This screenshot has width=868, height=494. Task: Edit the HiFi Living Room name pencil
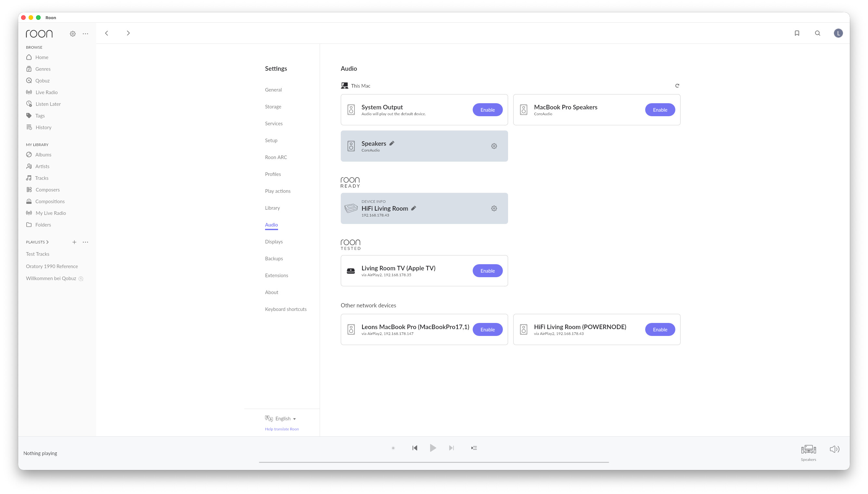click(414, 208)
